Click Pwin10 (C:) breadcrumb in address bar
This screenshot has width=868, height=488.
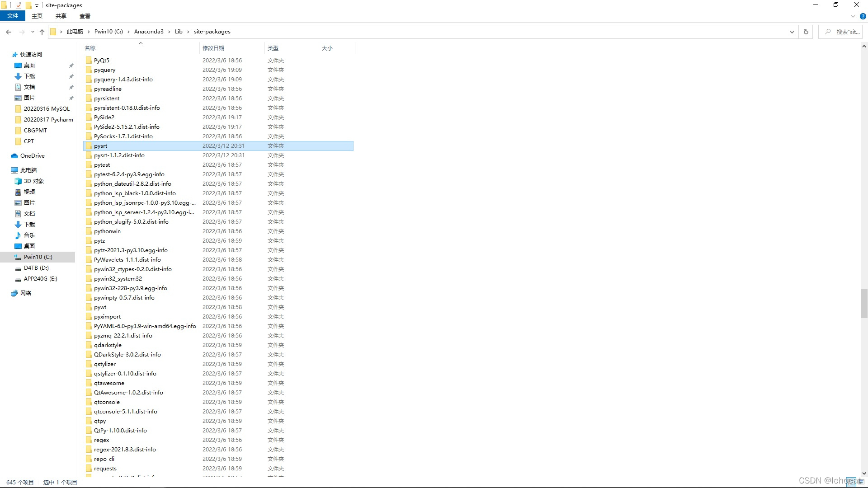(x=108, y=32)
